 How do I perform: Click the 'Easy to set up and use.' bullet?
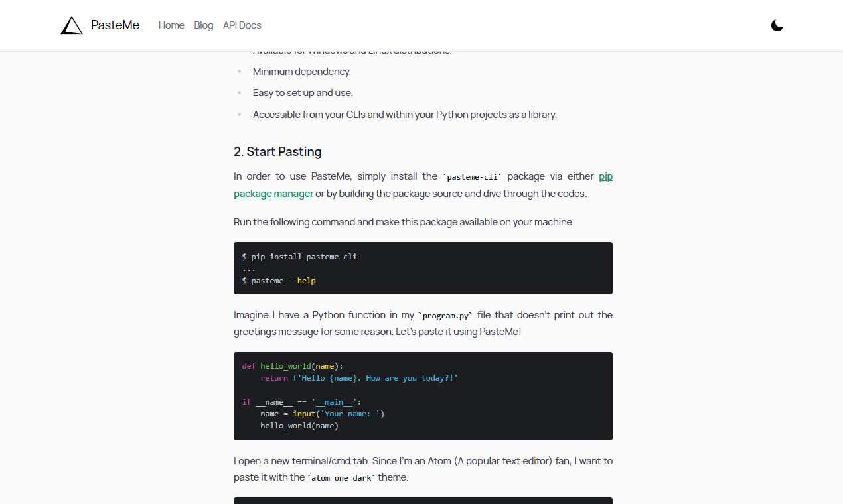pyautogui.click(x=303, y=93)
